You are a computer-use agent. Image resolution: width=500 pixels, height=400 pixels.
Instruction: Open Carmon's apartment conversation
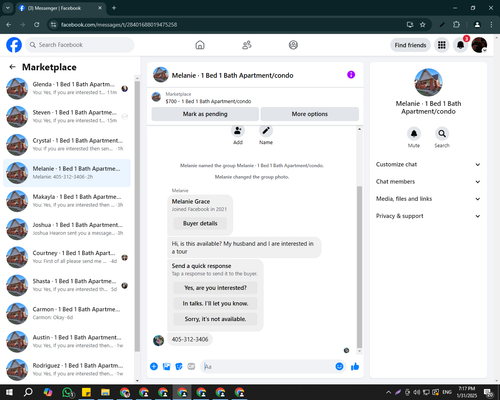pos(67,313)
